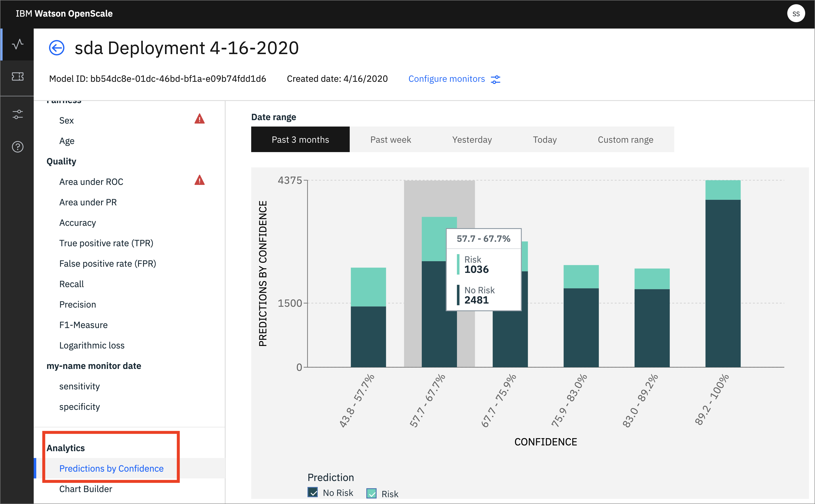
Task: Click sliders icon beside Configure monitors
Action: (x=495, y=79)
